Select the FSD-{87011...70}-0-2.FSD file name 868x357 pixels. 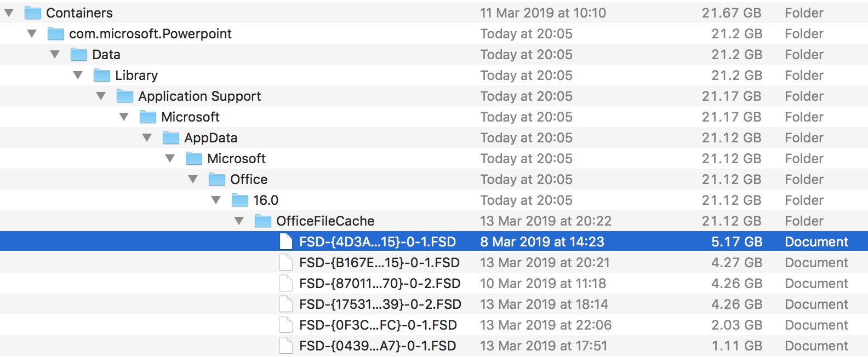pyautogui.click(x=380, y=283)
